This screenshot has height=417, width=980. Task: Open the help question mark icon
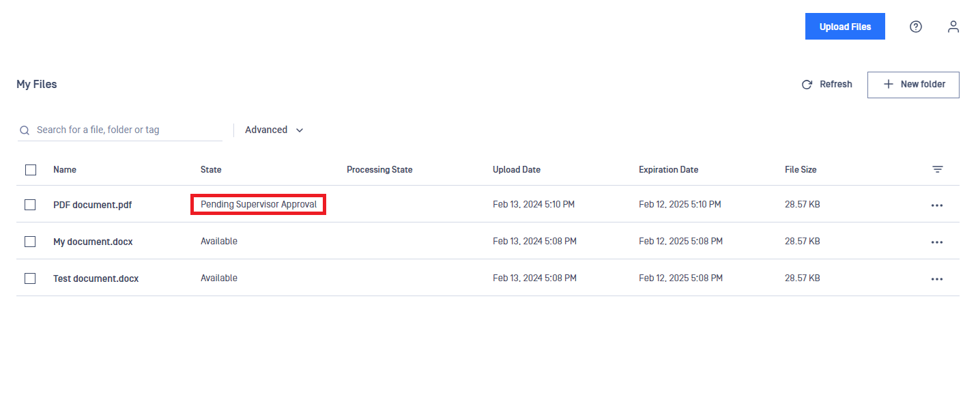click(x=916, y=27)
